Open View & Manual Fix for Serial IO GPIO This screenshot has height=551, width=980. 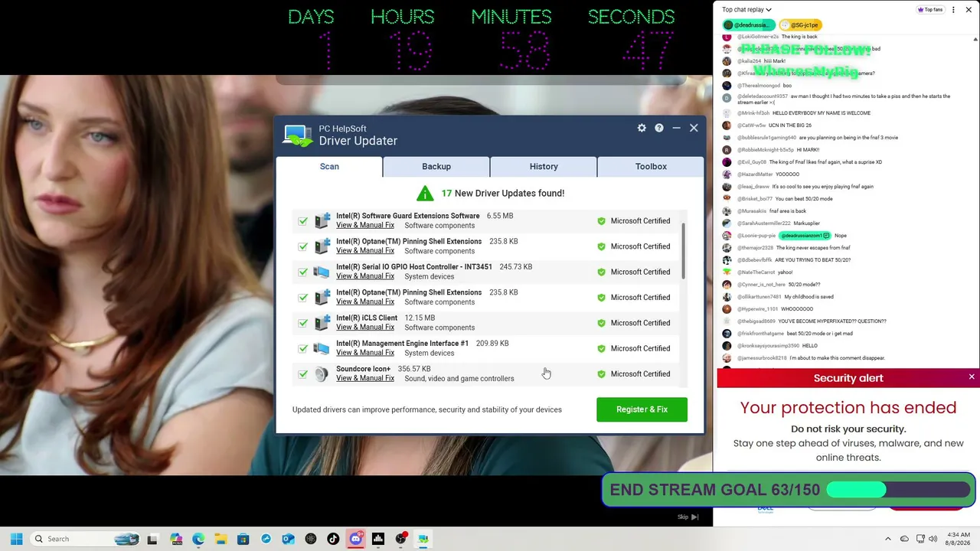click(x=365, y=276)
